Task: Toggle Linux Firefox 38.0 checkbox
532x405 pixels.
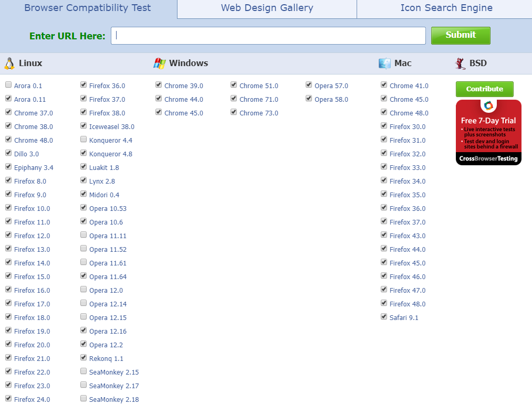Action: [x=84, y=112]
